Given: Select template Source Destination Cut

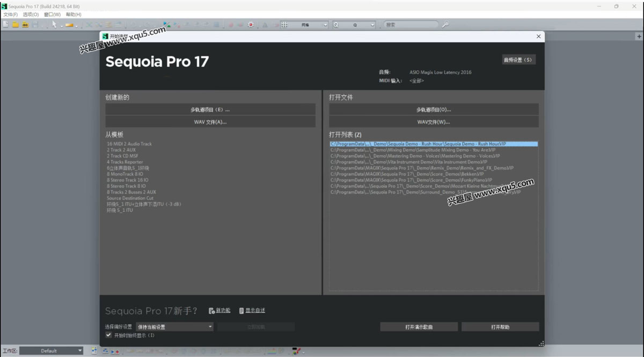Looking at the screenshot, I should click(130, 198).
